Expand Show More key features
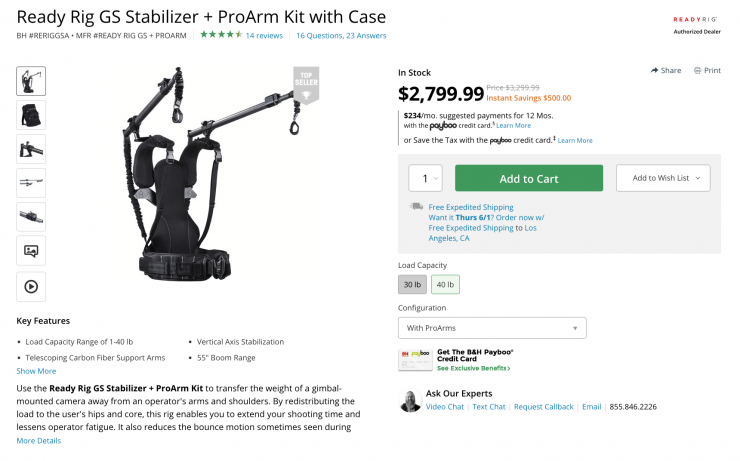 pyautogui.click(x=37, y=371)
